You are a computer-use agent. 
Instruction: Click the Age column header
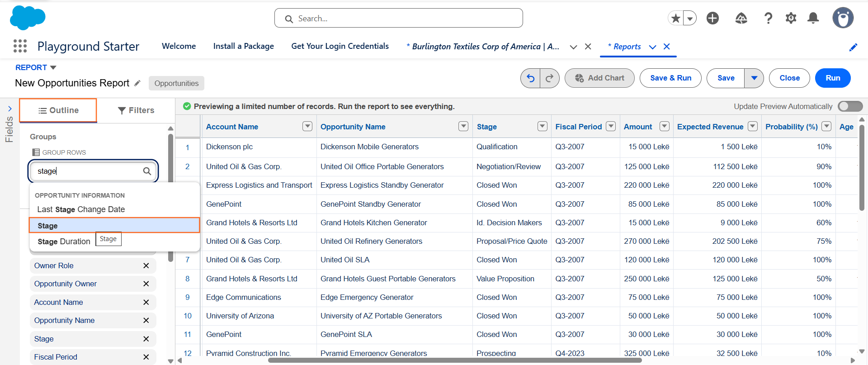click(846, 127)
